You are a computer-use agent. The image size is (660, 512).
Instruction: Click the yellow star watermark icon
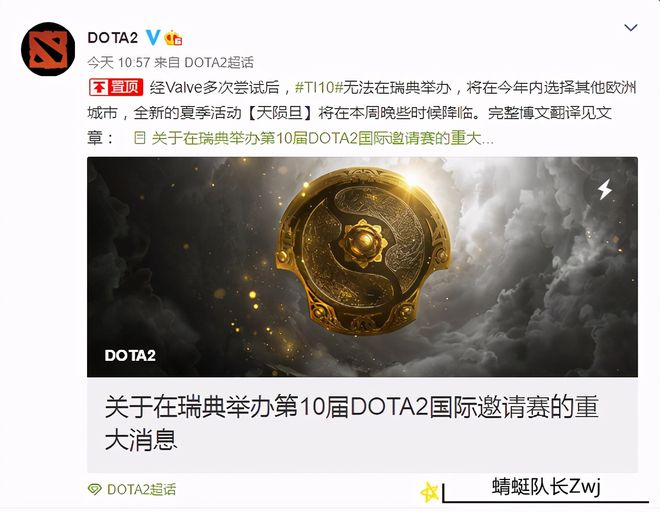coord(429,492)
